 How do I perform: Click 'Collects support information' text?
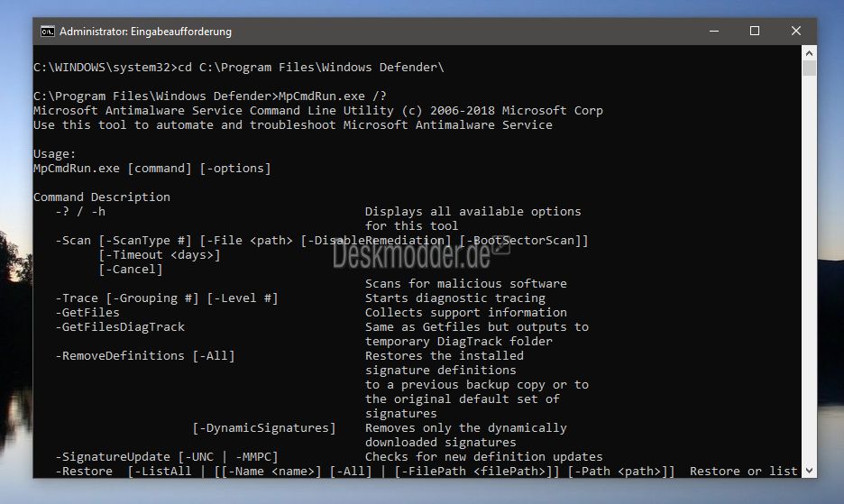coord(466,312)
